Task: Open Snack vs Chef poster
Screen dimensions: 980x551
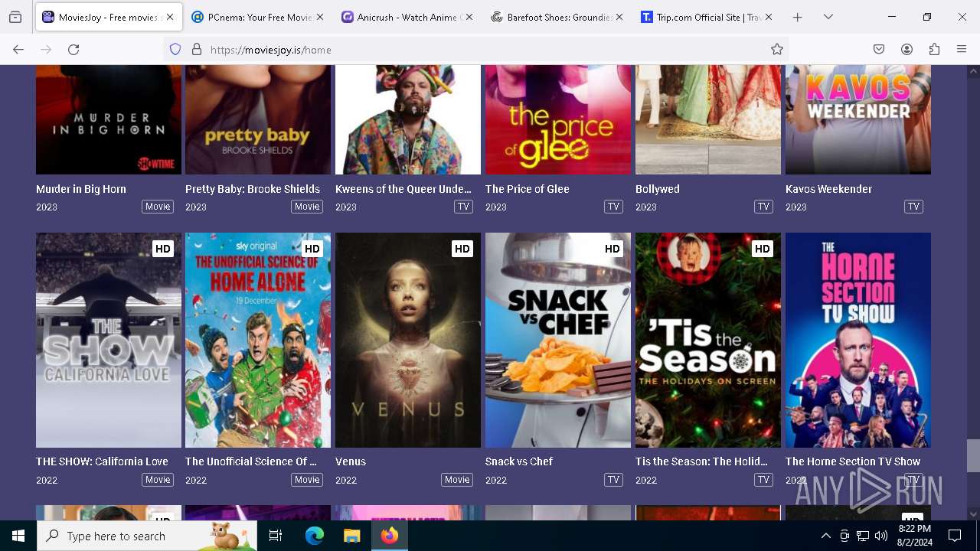Action: point(558,340)
